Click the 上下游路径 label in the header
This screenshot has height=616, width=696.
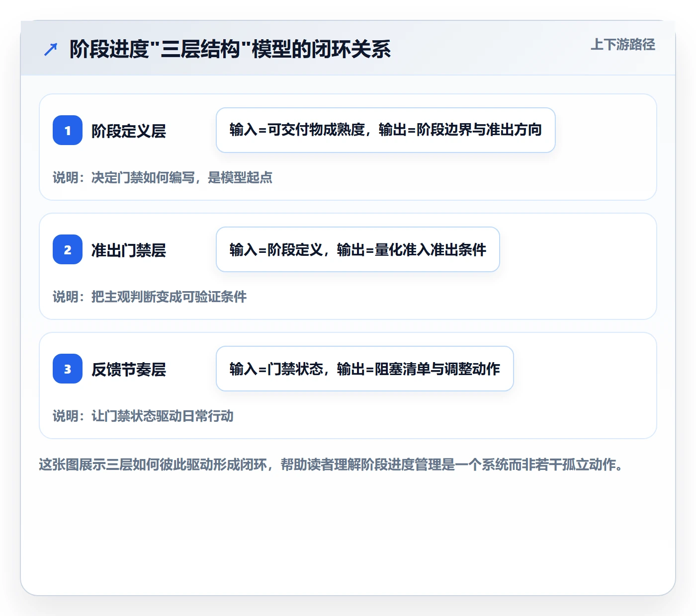point(623,45)
